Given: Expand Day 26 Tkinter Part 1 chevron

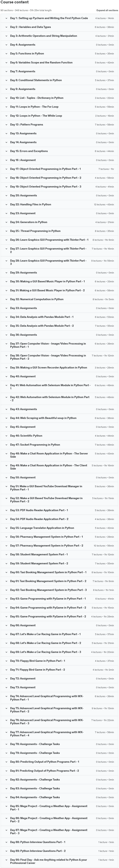Looking at the screenshot, I should tap(6, 240).
